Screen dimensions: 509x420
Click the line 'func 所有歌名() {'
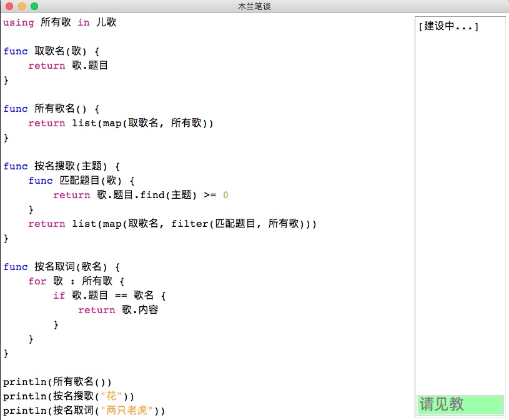click(51, 109)
